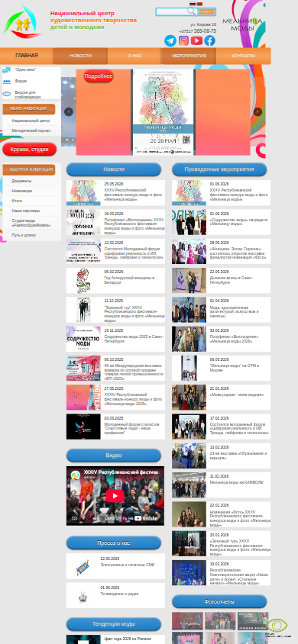Screen dimensions: 298x644
Task: Open the Telegram social icon
Action: coord(170,40)
